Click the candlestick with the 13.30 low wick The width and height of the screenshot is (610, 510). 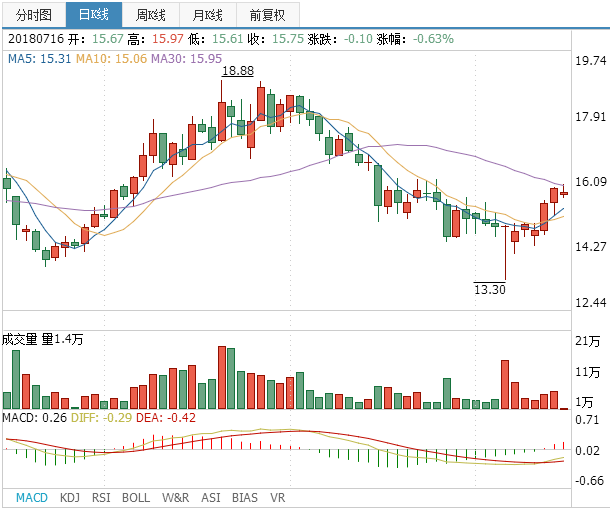505,253
